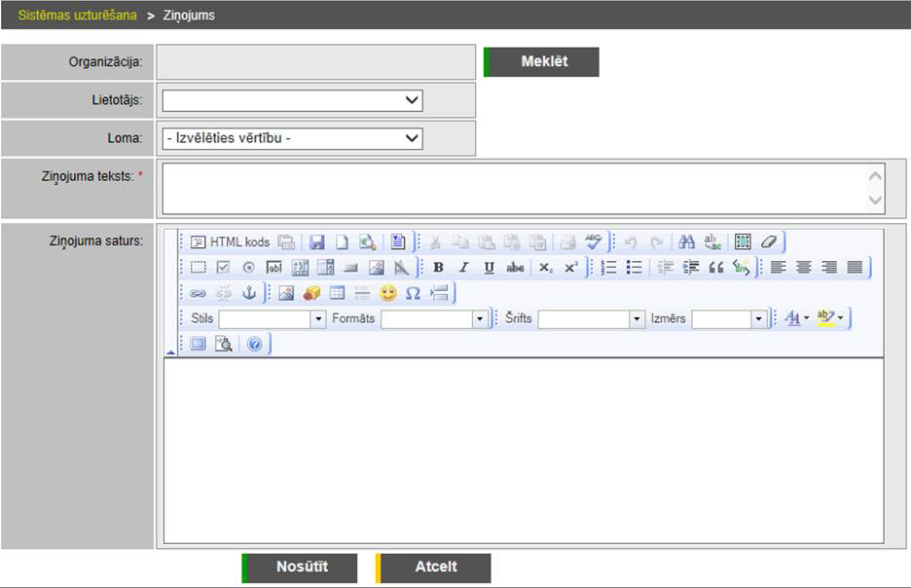911x588 pixels.
Task: Click the Underline icon
Action: (x=489, y=268)
